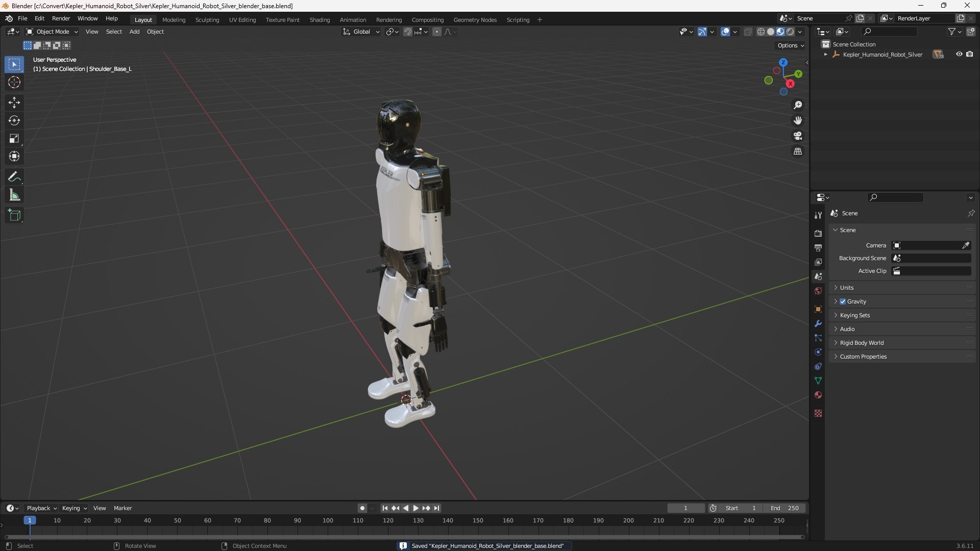Enable the Gravity checkbox
The height and width of the screenshot is (551, 980).
[x=843, y=302]
